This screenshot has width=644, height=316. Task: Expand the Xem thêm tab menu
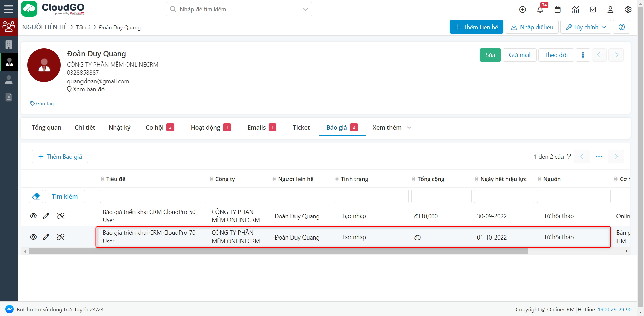click(391, 128)
